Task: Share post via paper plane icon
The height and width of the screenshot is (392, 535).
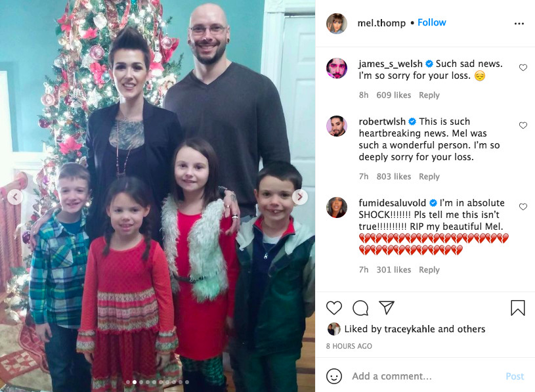Action: point(387,307)
